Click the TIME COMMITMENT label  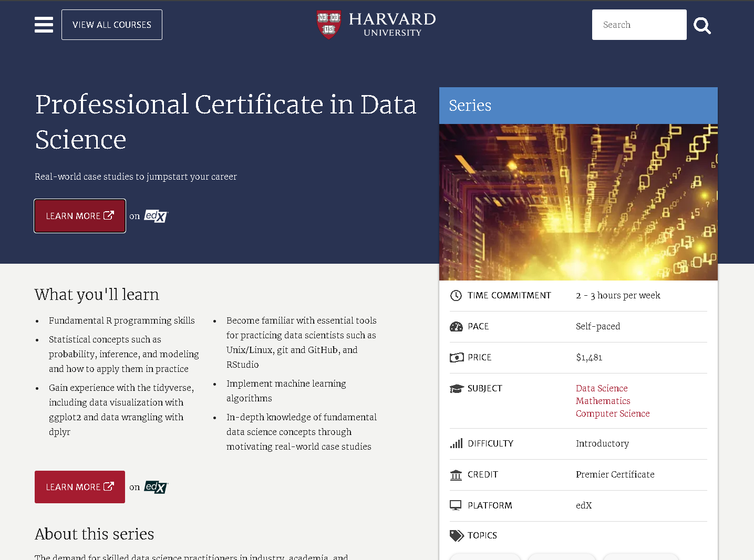coord(509,295)
